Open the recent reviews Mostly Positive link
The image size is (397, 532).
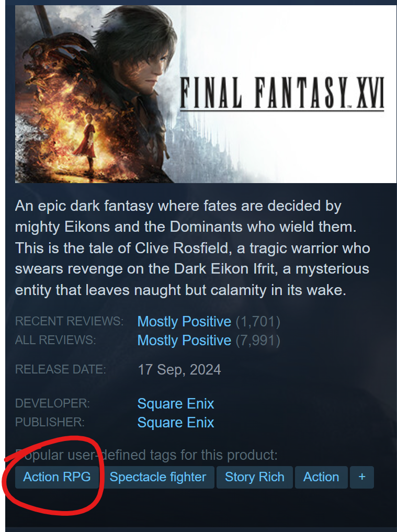coord(184,321)
